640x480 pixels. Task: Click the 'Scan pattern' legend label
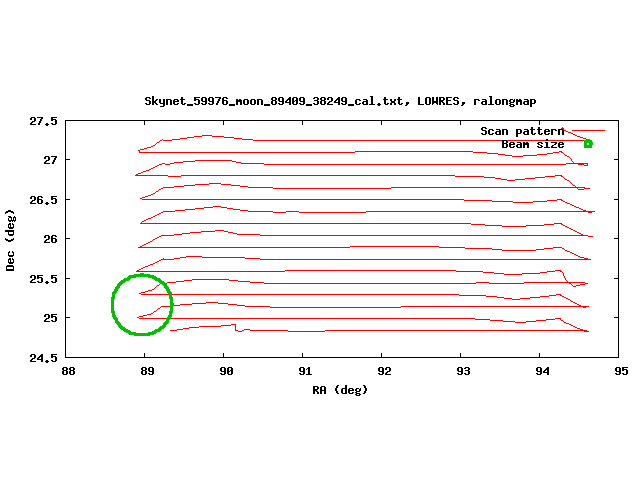pos(522,131)
